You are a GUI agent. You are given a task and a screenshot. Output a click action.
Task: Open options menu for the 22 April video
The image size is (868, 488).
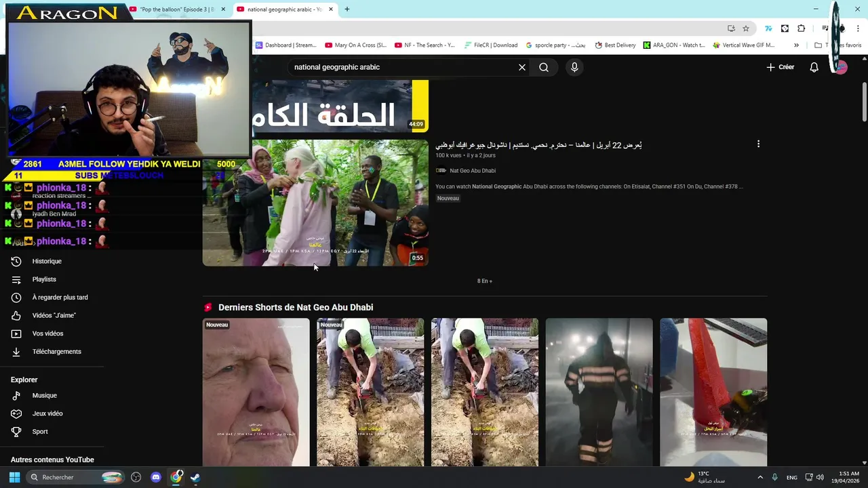click(x=758, y=144)
